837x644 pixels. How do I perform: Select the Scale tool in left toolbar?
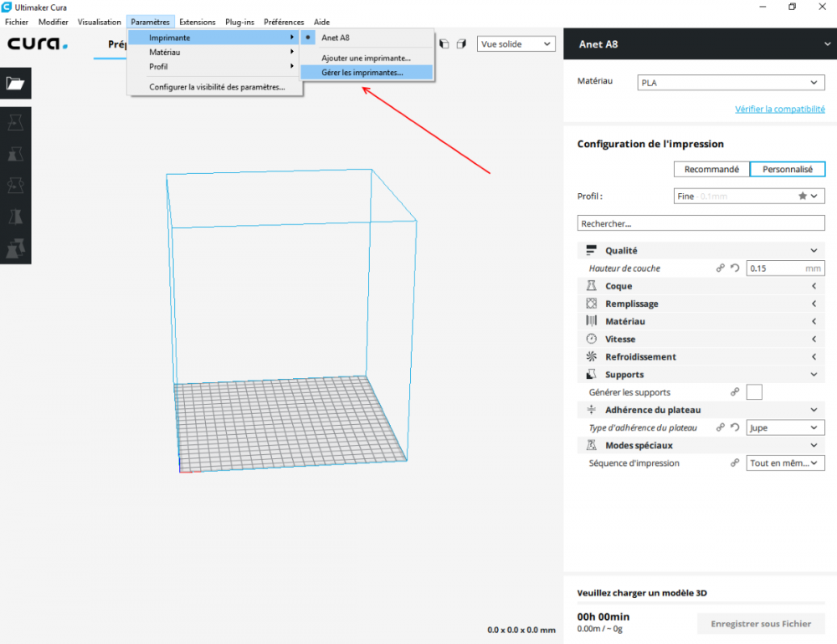pyautogui.click(x=15, y=154)
